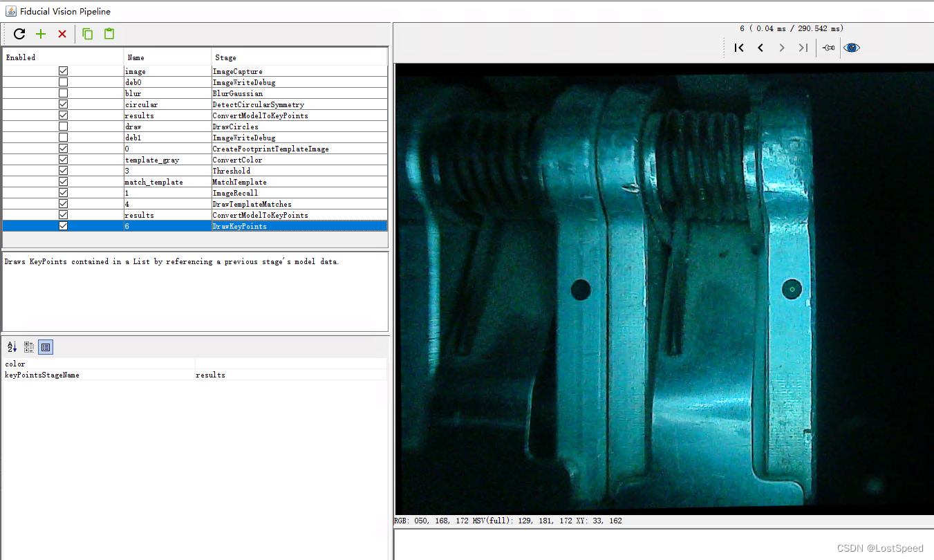Screen dimensions: 934x560
Task: Select the DrawCircles stage cell
Action: pyautogui.click(x=299, y=127)
